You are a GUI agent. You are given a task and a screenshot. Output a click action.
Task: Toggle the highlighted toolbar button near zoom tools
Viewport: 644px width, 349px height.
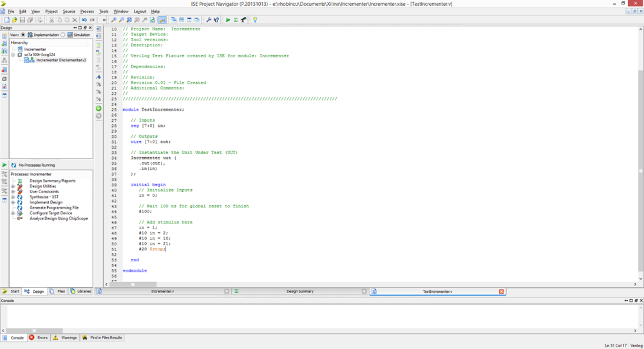coord(162,20)
